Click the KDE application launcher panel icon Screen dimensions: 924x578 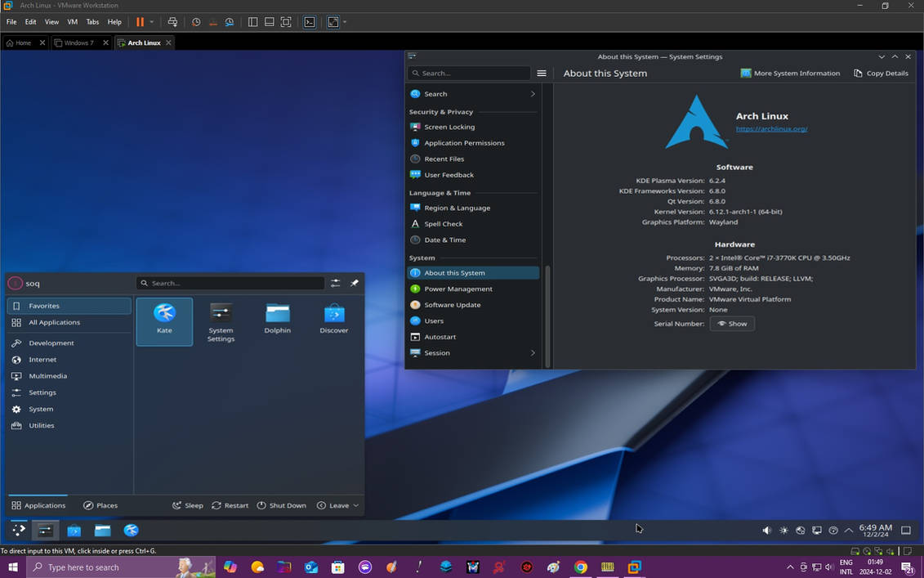point(19,531)
